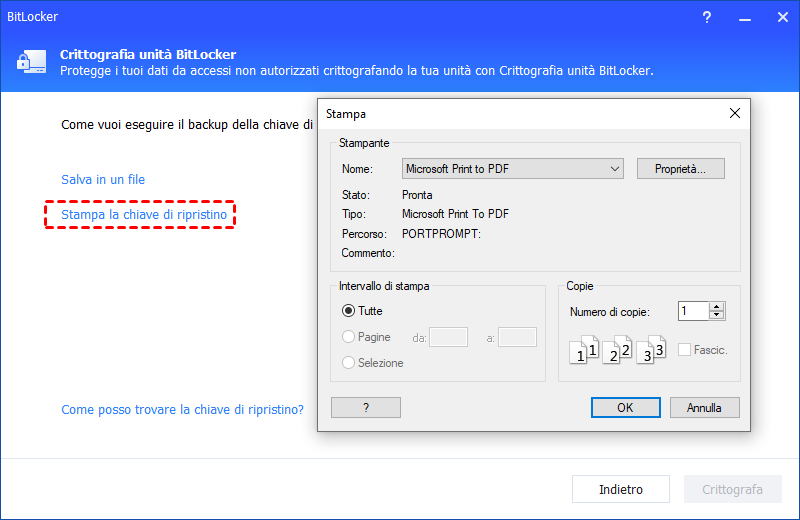This screenshot has width=800, height=520.
Task: Minimize the BitLocker window
Action: tap(745, 18)
